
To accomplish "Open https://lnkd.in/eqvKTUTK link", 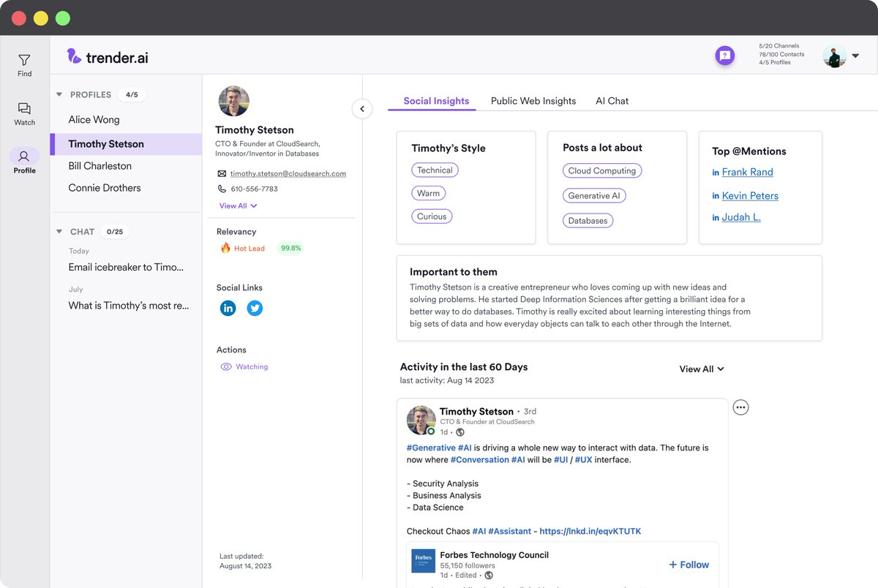I will pos(590,531).
